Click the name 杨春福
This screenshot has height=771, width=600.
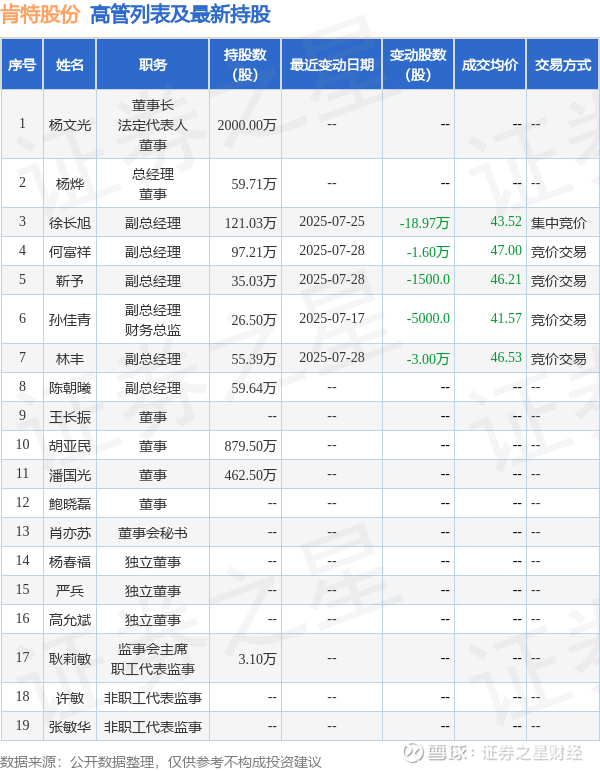click(70, 562)
